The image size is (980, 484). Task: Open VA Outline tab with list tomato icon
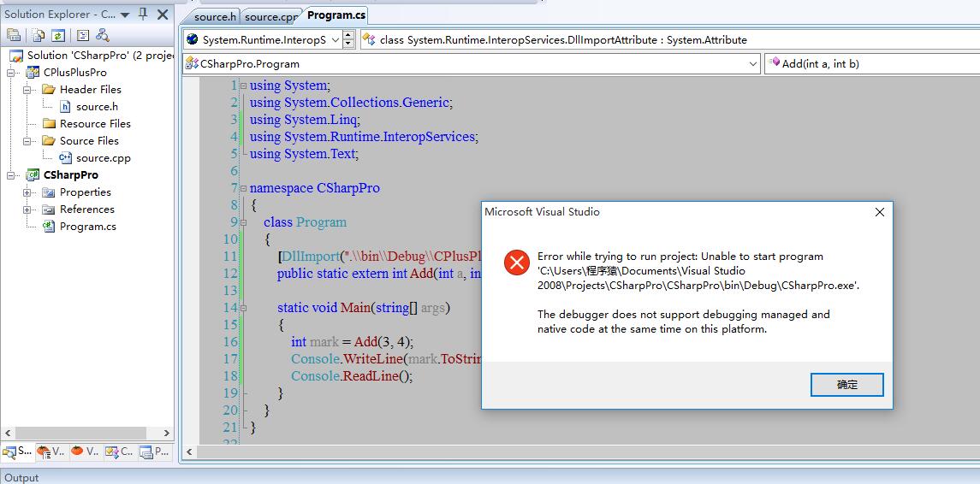point(50,451)
